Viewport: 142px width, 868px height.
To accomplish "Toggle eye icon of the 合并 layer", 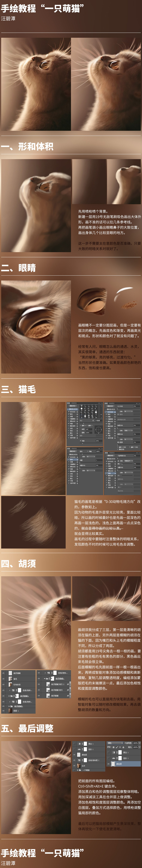I will [74, 766].
